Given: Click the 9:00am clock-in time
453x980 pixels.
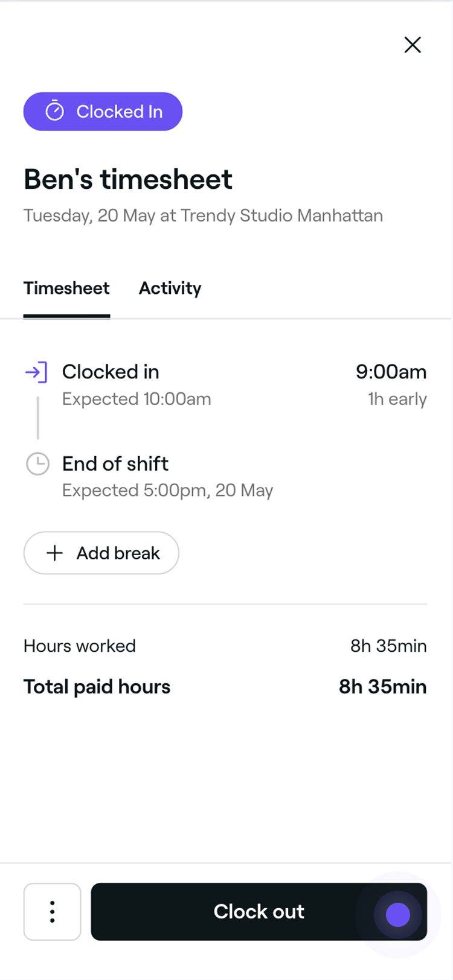Looking at the screenshot, I should point(391,372).
